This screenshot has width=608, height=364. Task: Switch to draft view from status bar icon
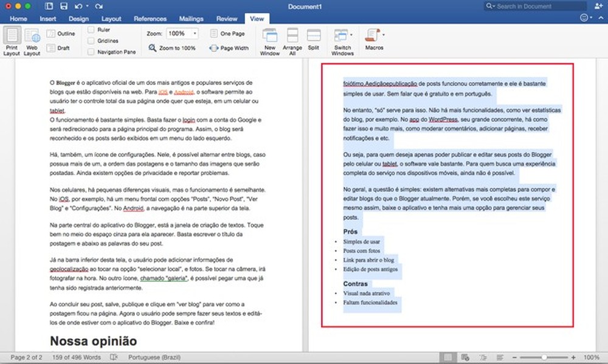tap(500, 357)
